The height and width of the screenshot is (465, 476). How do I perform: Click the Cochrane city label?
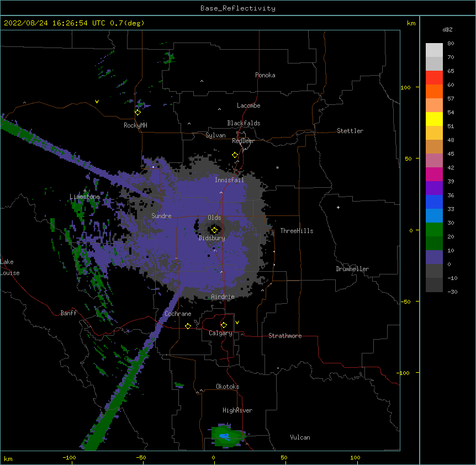(178, 314)
